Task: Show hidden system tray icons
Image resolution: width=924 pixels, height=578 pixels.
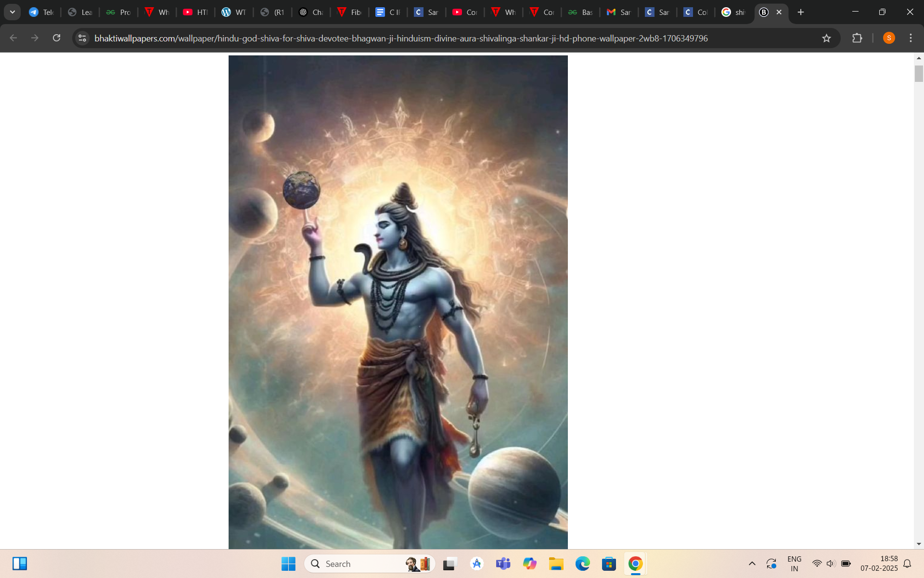Action: pyautogui.click(x=752, y=564)
